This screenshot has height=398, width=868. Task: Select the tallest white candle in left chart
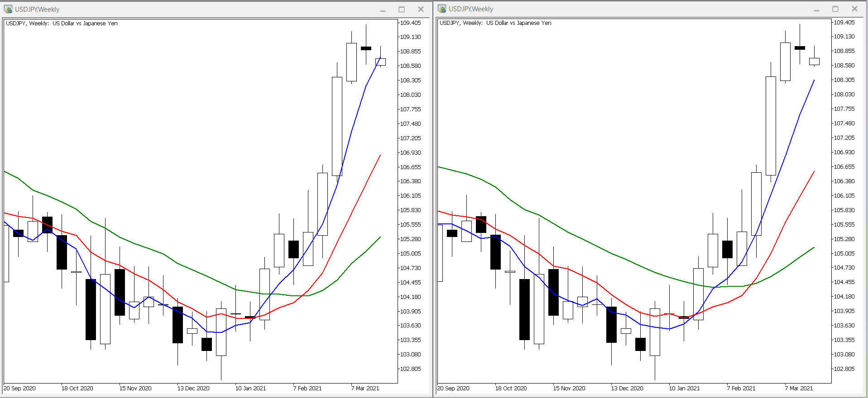pyautogui.click(x=337, y=126)
